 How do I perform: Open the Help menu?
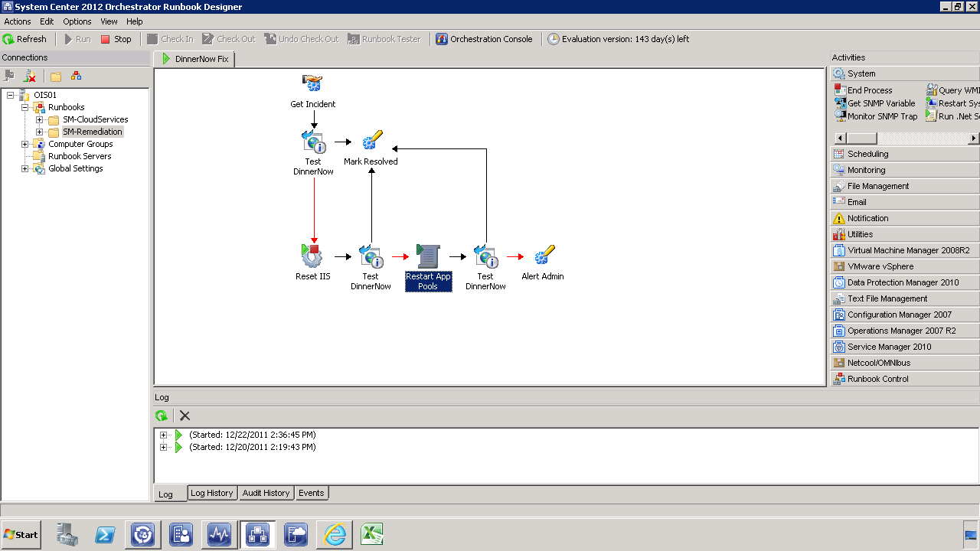click(x=135, y=21)
